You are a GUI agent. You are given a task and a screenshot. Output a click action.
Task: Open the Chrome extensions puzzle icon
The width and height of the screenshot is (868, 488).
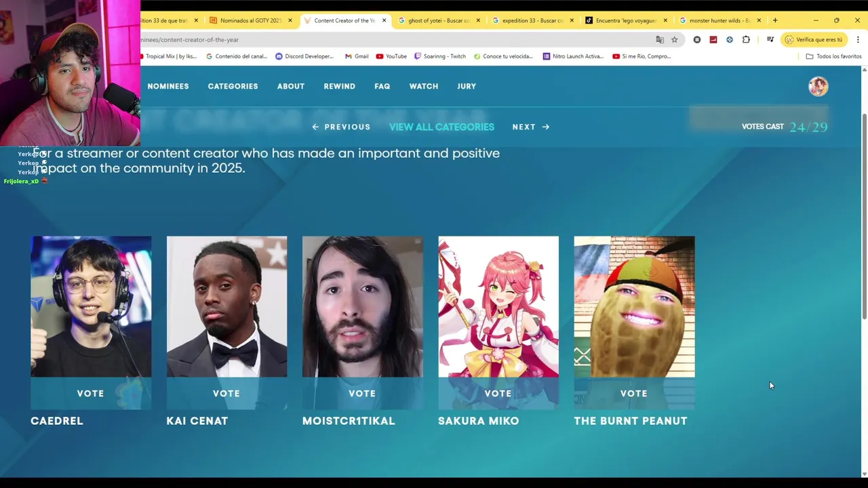click(x=746, y=40)
